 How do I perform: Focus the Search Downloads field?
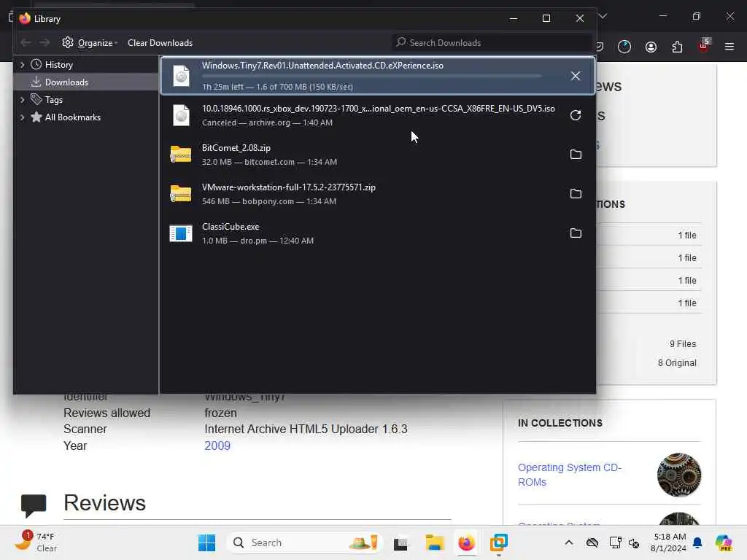[x=492, y=43]
